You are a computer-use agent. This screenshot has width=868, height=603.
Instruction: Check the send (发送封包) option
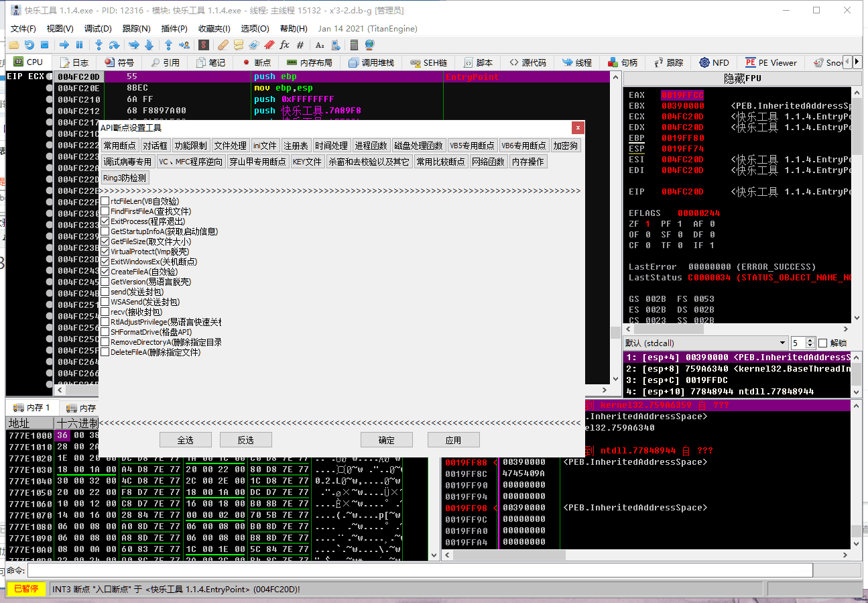tap(105, 292)
